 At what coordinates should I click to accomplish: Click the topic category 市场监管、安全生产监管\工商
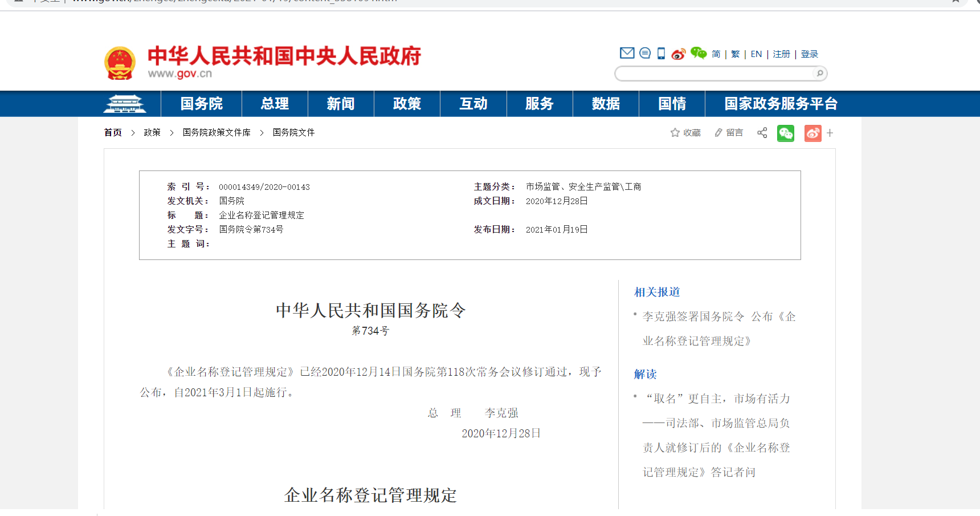click(x=583, y=186)
